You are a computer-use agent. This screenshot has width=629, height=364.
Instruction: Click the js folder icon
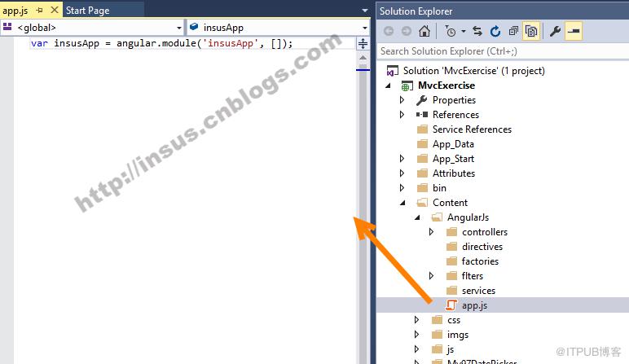click(437, 349)
